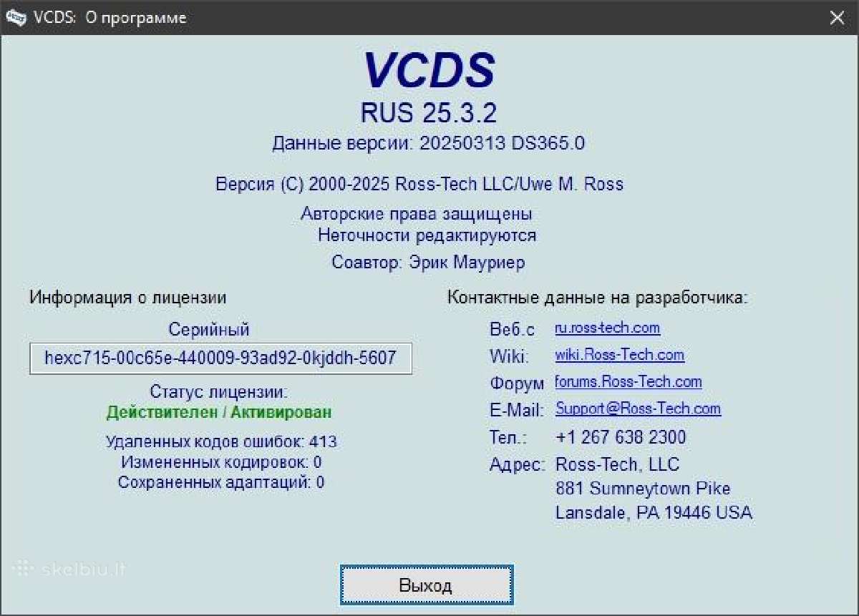The height and width of the screenshot is (616, 859).
Task: Click the Wiki: label
Action: (x=509, y=356)
